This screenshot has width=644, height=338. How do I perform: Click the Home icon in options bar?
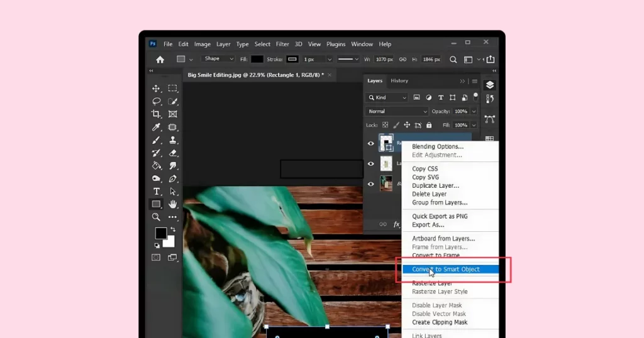tap(160, 60)
